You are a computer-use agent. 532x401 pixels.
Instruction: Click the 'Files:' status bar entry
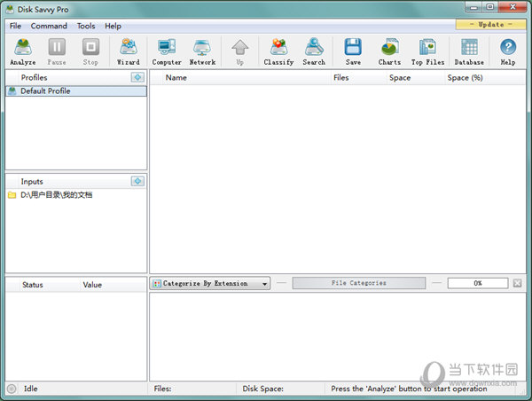(x=163, y=389)
